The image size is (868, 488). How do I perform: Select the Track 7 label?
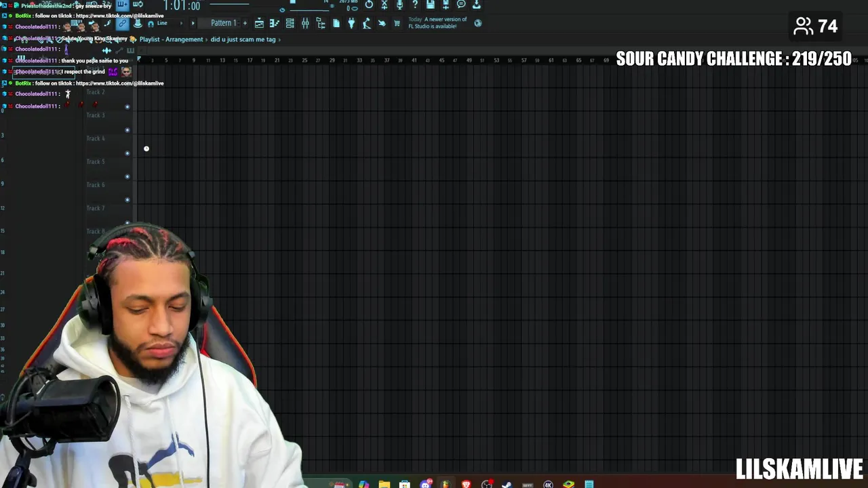[96, 208]
